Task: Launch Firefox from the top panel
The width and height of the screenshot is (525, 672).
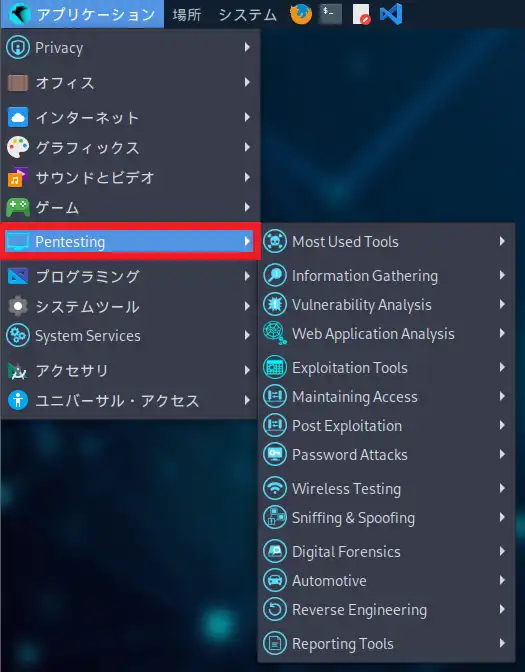Action: pos(301,14)
